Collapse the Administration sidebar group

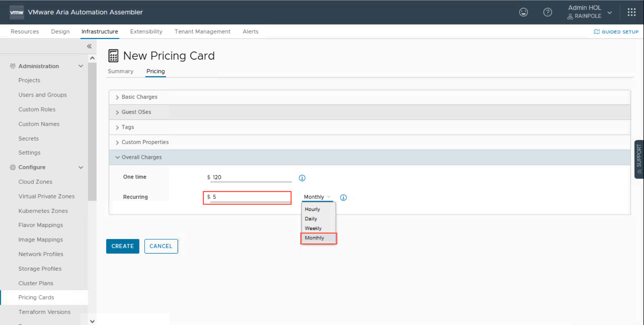81,66
